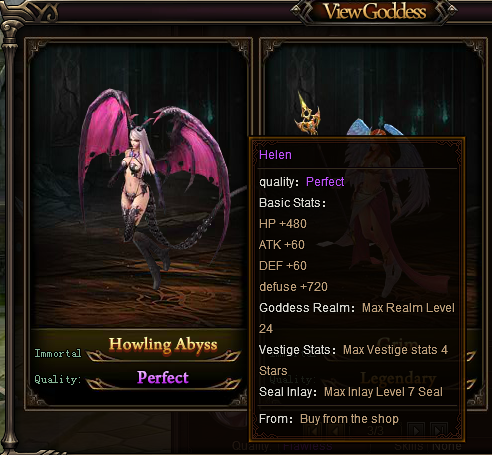Image resolution: width=492 pixels, height=455 pixels.
Task: Click the Buy from the shop text
Action: point(349,419)
